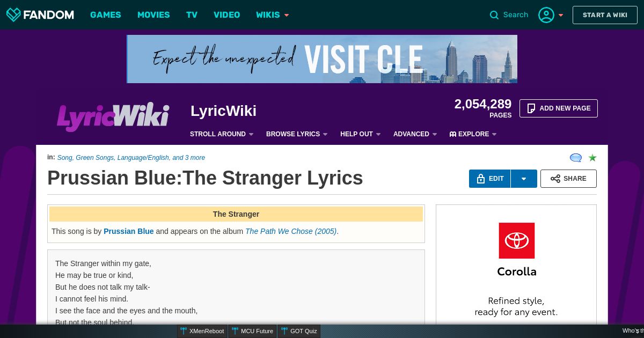Image resolution: width=644 pixels, height=338 pixels.
Task: Click the Add New Page button
Action: coord(559,108)
